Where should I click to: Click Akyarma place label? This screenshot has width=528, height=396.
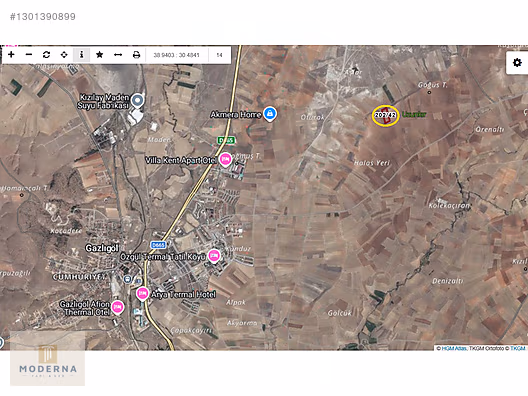pos(242,323)
